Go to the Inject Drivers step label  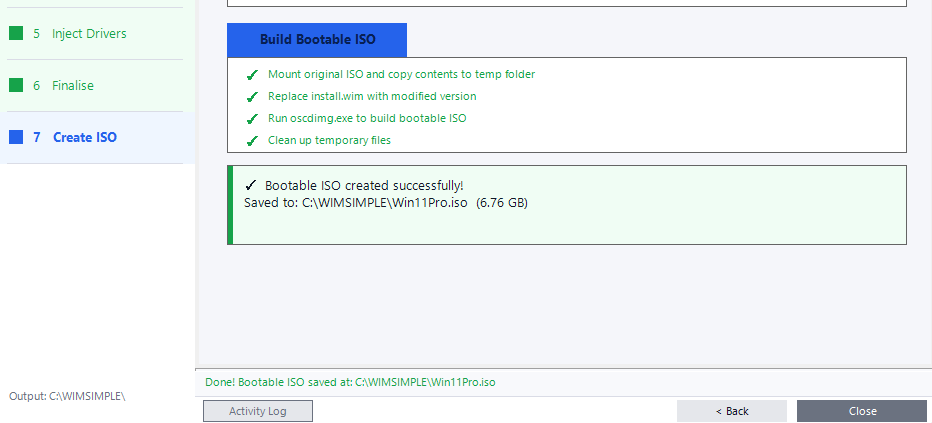pos(89,33)
